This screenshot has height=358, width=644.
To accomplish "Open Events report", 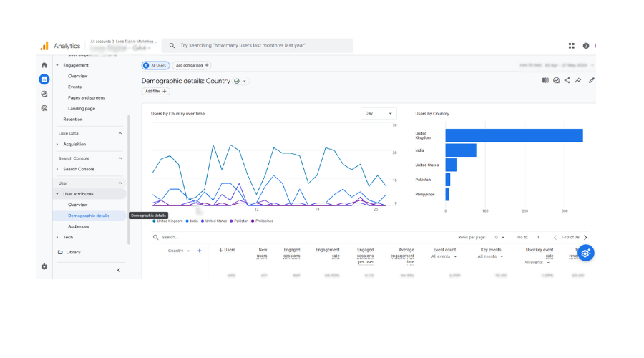I will 74,87.
